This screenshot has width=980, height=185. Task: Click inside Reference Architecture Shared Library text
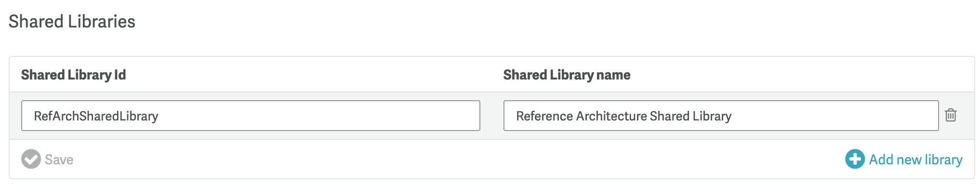[x=623, y=116]
